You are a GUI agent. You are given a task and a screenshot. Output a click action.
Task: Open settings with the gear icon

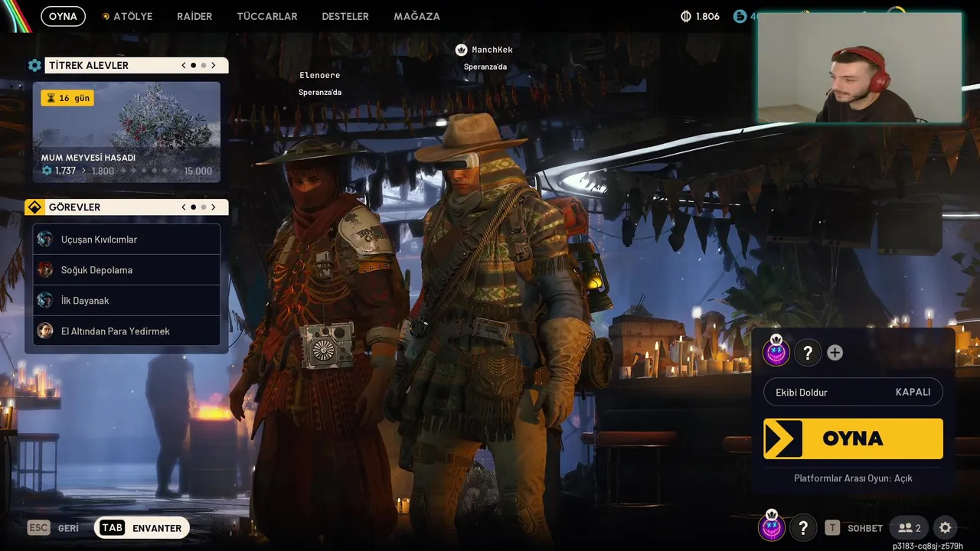[x=946, y=528]
